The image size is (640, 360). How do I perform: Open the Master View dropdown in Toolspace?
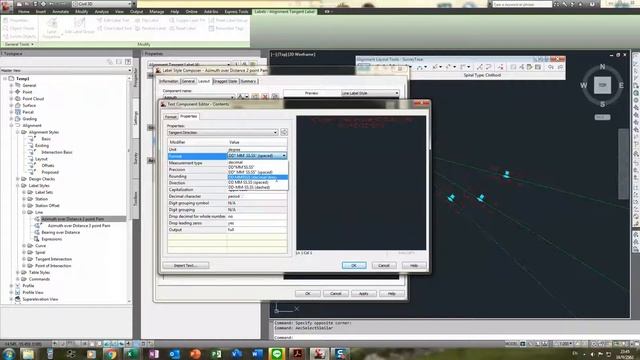66,71
